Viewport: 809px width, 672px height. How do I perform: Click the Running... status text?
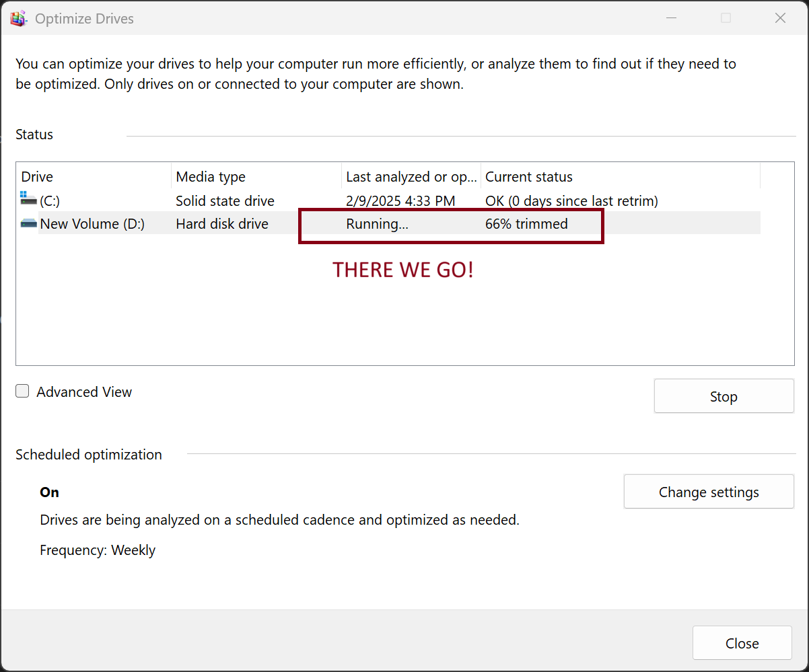coord(377,224)
